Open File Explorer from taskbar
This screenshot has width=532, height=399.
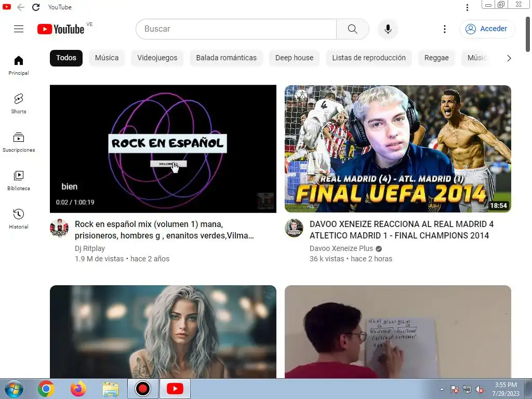tap(111, 390)
